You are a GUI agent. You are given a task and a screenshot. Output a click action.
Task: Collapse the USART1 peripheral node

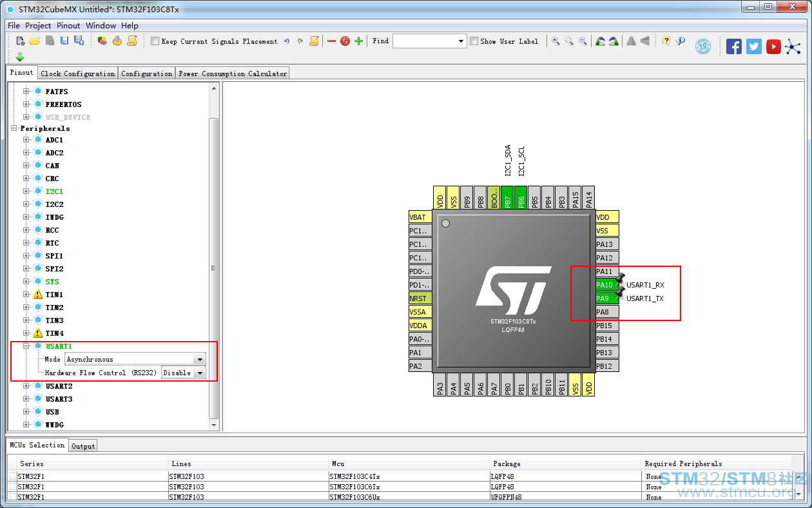(26, 346)
